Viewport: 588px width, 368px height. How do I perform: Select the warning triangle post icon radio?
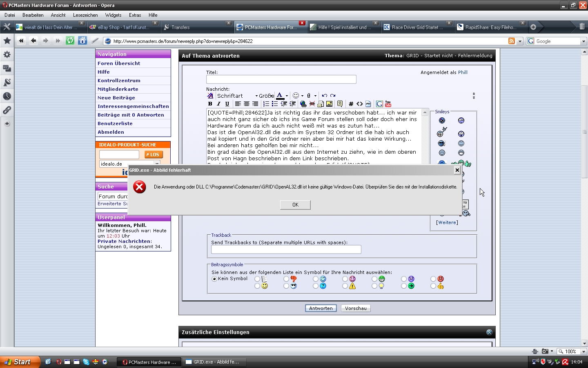[345, 286]
